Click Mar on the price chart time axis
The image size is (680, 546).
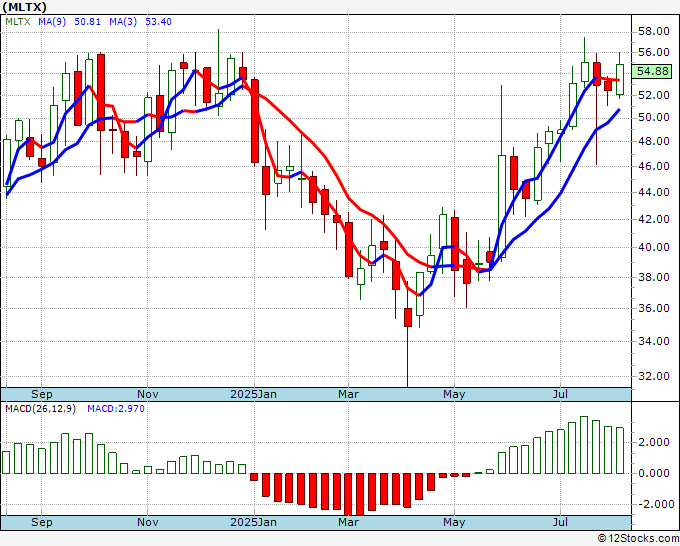click(349, 394)
